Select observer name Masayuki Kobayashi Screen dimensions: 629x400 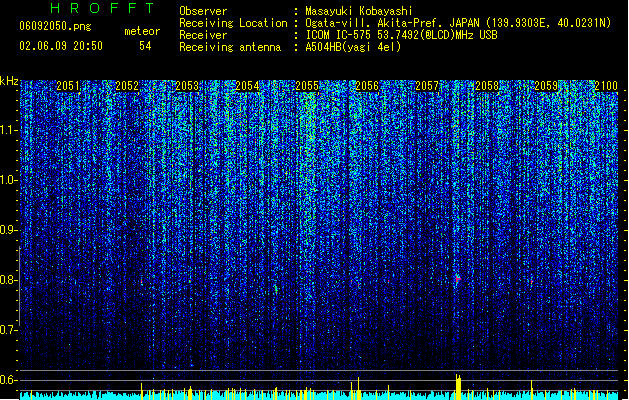coord(359,11)
